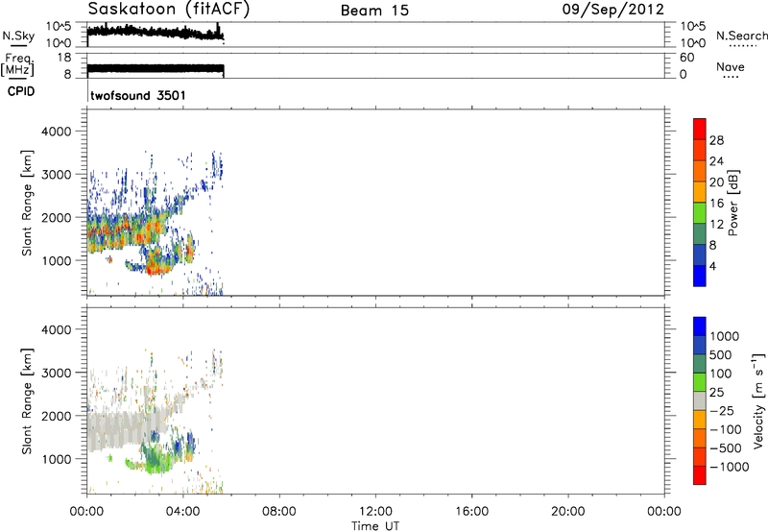Click the 'twofsound 3501' control program label
Viewport: 768px width, 532px height.
tap(138, 95)
